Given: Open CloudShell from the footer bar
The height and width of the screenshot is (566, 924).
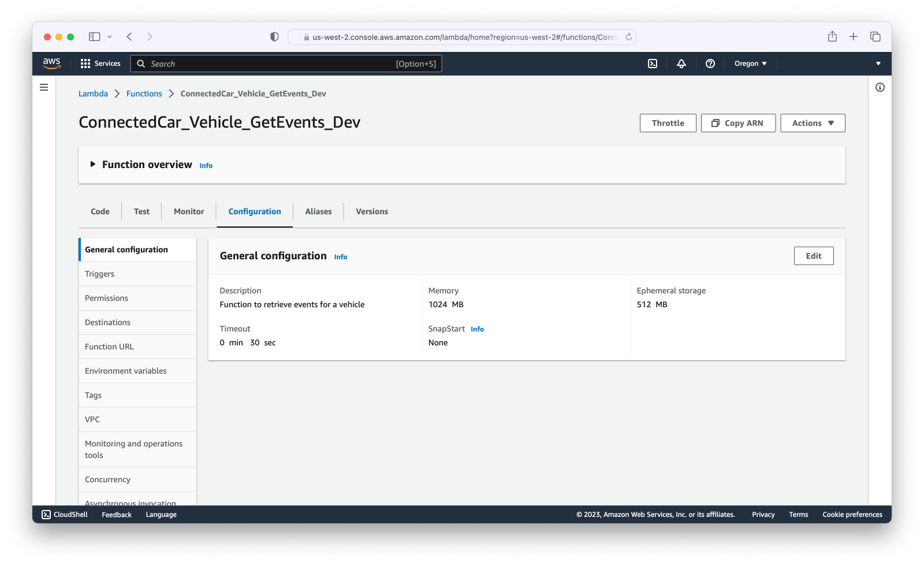Looking at the screenshot, I should click(x=65, y=515).
